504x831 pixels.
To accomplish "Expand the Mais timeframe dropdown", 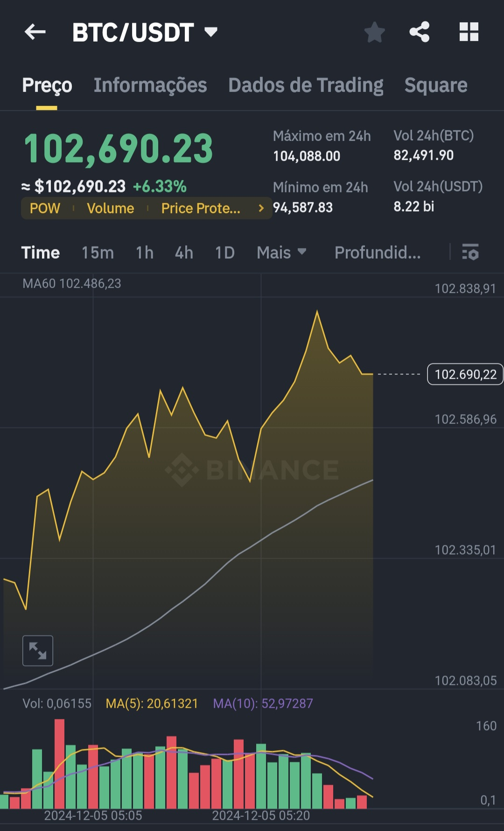I will click(281, 253).
